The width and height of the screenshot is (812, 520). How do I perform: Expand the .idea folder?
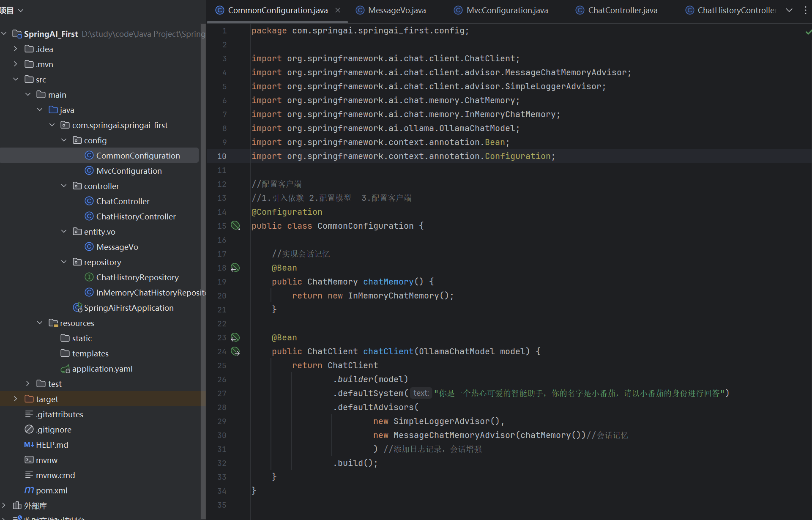point(16,49)
